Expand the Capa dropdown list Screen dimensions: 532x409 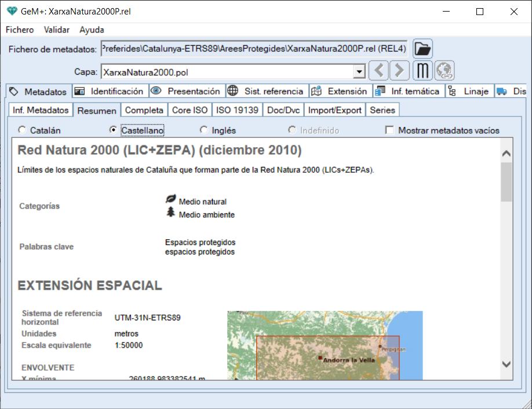pos(359,72)
